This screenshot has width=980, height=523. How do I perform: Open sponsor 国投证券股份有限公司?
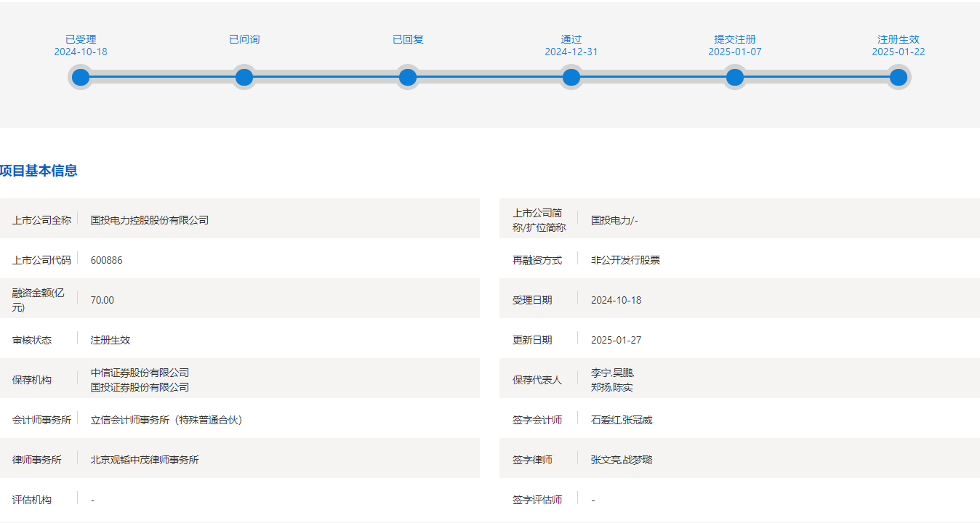click(140, 387)
